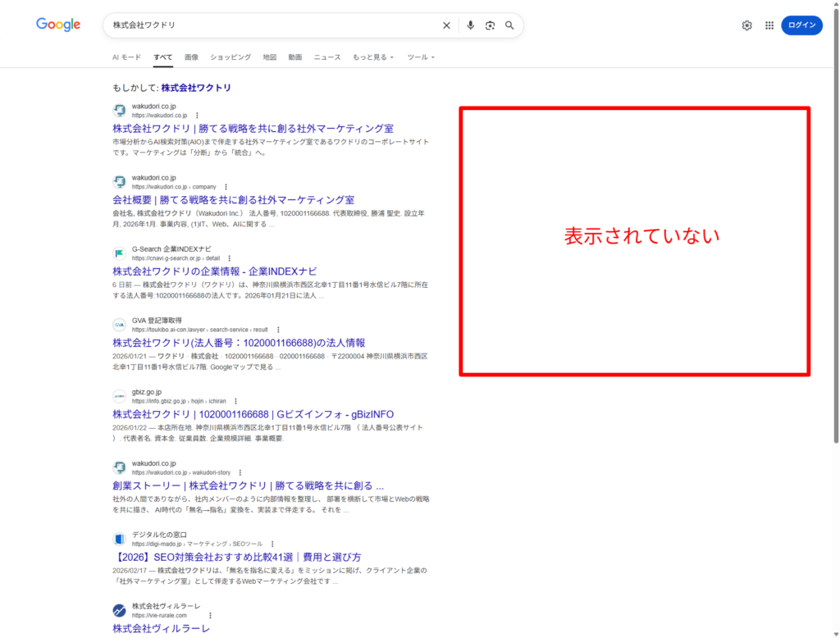The height and width of the screenshot is (638, 840).
Task: Open three-dot menu for gbiz.go.jp result
Action: [x=235, y=401]
